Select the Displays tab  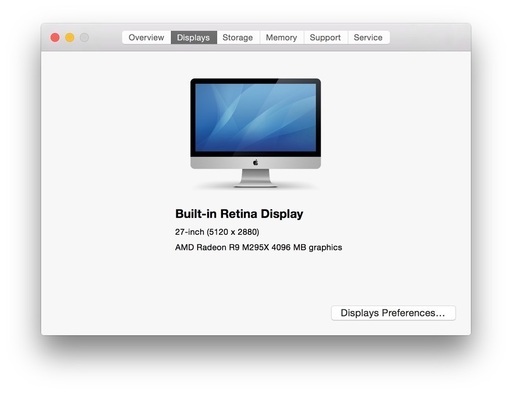[x=194, y=37]
